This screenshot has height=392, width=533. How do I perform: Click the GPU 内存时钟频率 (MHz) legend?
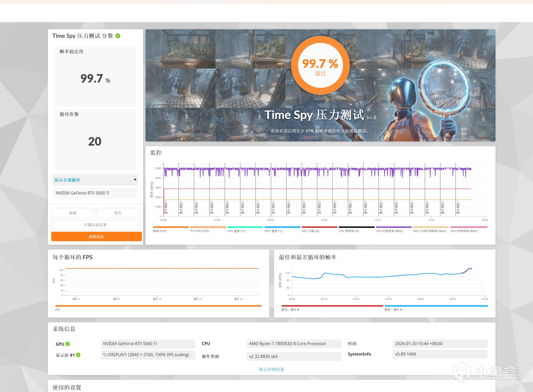(x=430, y=231)
